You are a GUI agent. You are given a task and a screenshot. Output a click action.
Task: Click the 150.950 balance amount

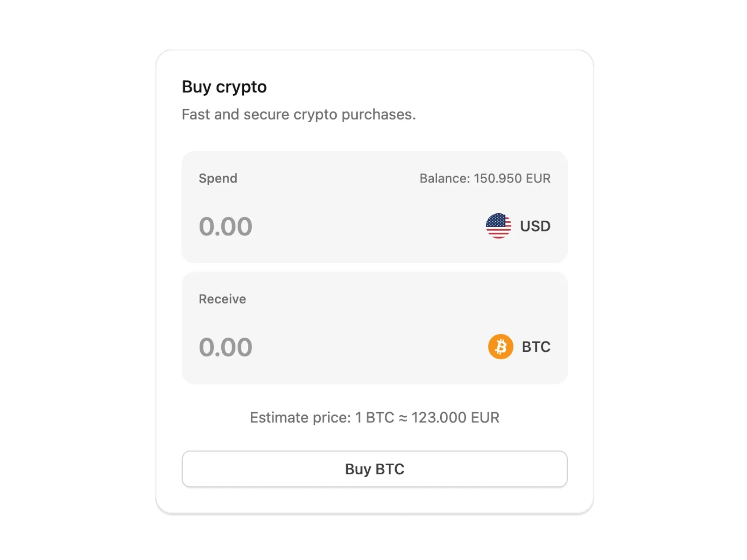tap(498, 178)
